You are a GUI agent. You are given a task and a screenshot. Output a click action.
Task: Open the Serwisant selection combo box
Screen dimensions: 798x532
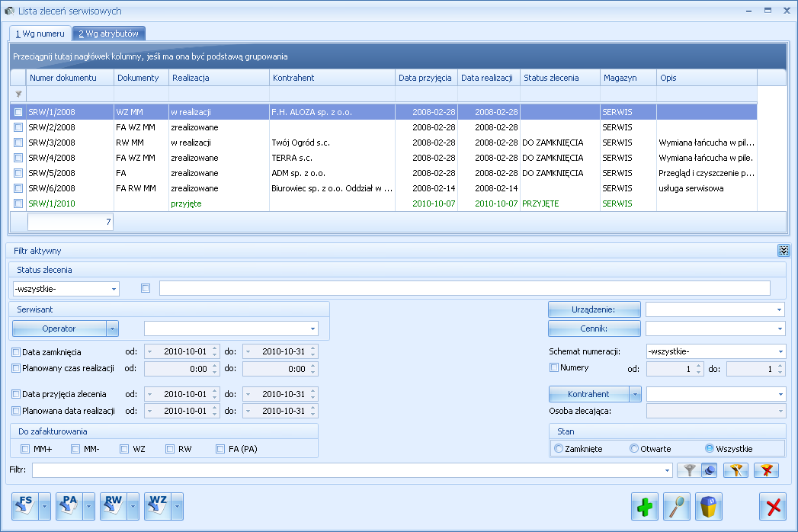tap(231, 328)
